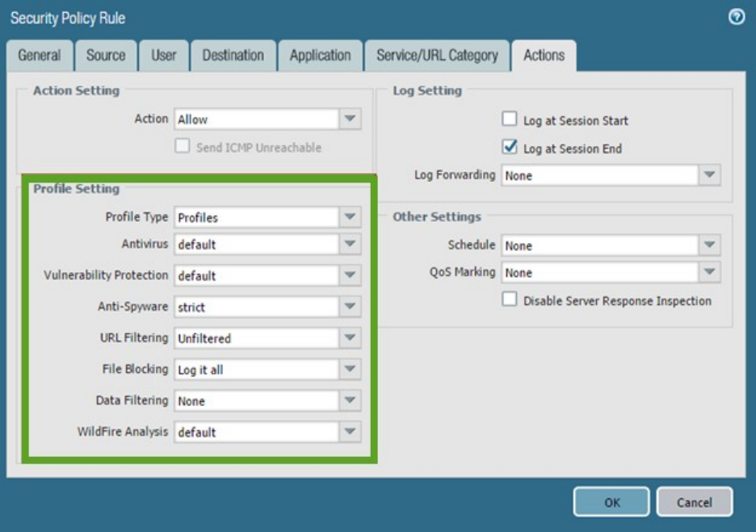Viewport: 756px width, 532px height.
Task: Select the Service/URL Category tab
Action: click(437, 56)
